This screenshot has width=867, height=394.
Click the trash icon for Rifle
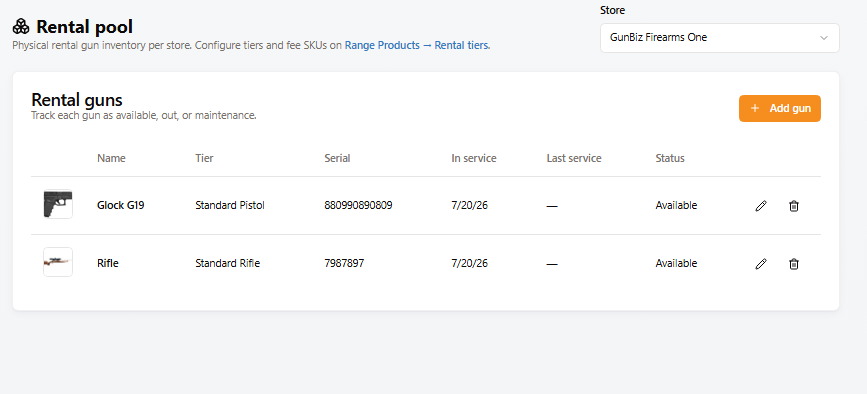point(793,264)
